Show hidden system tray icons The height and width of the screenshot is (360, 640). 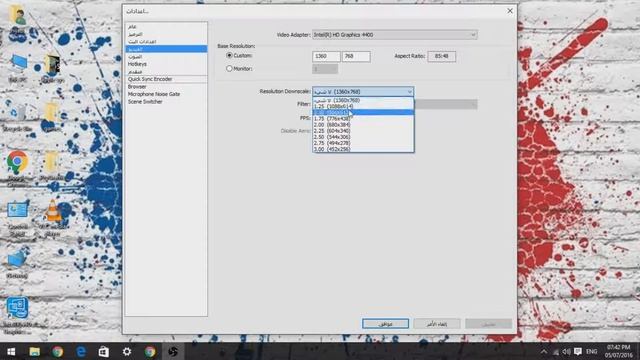(543, 351)
